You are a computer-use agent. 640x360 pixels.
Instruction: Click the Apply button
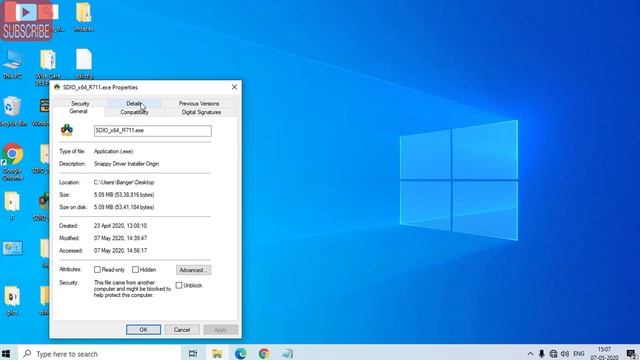pyautogui.click(x=220, y=329)
